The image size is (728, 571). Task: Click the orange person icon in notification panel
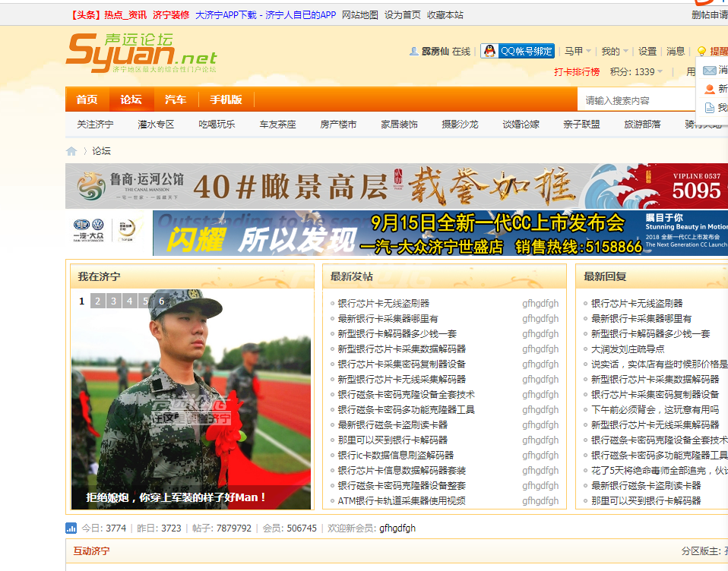click(709, 89)
